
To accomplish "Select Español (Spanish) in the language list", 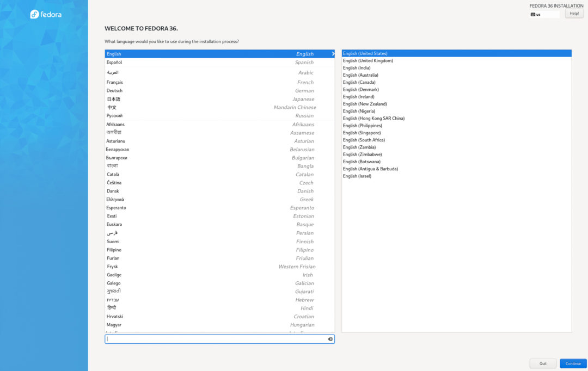I will click(x=220, y=63).
